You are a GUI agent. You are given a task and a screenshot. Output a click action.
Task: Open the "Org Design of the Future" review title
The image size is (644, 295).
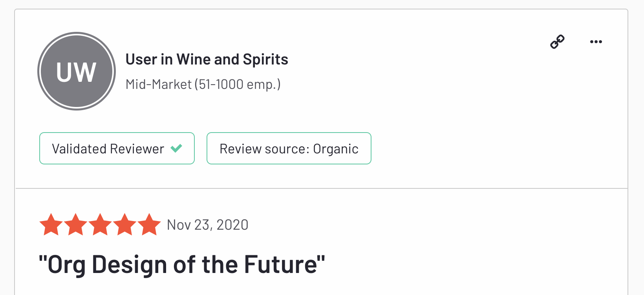(182, 264)
